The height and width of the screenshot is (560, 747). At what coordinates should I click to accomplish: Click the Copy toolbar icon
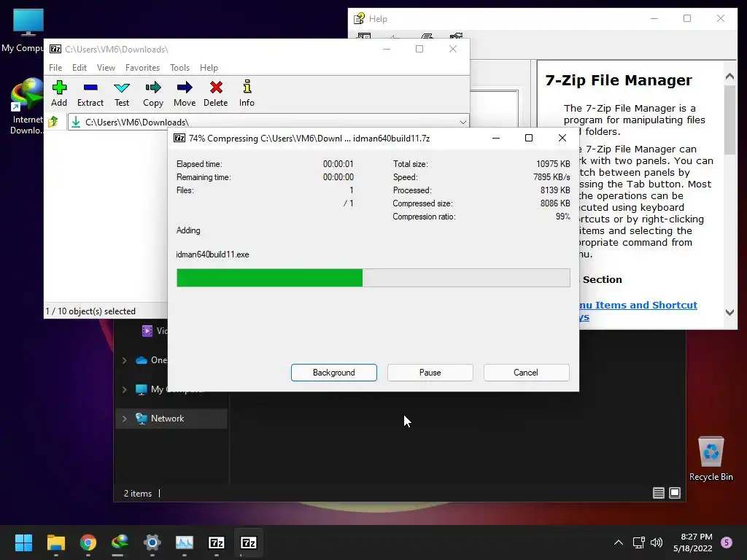(153, 93)
